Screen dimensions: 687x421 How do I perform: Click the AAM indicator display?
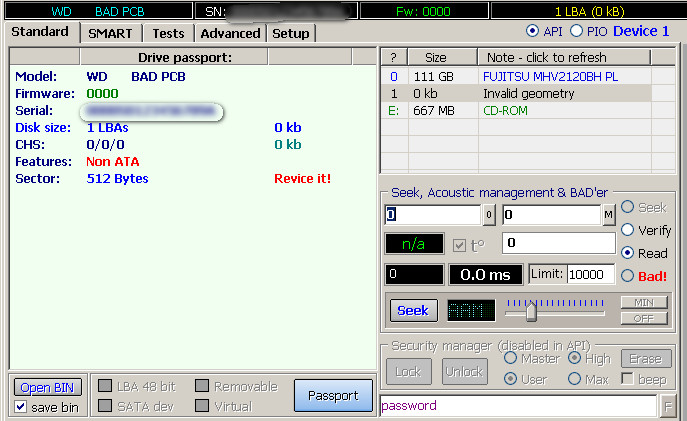(471, 311)
